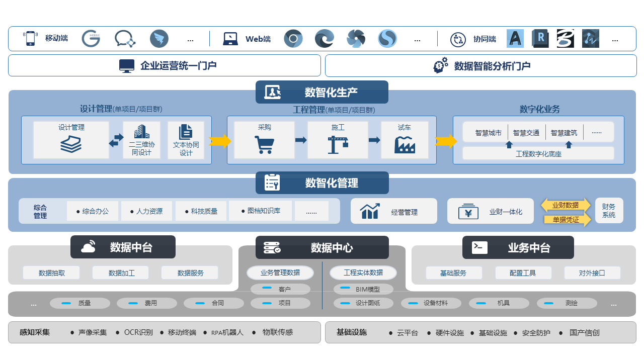Click the DingTalk icon under 移动端
The image size is (644, 362).
(158, 39)
